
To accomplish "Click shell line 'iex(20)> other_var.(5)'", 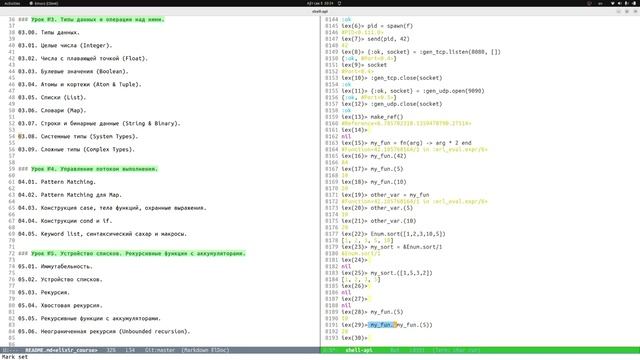I will pyautogui.click(x=377, y=208).
